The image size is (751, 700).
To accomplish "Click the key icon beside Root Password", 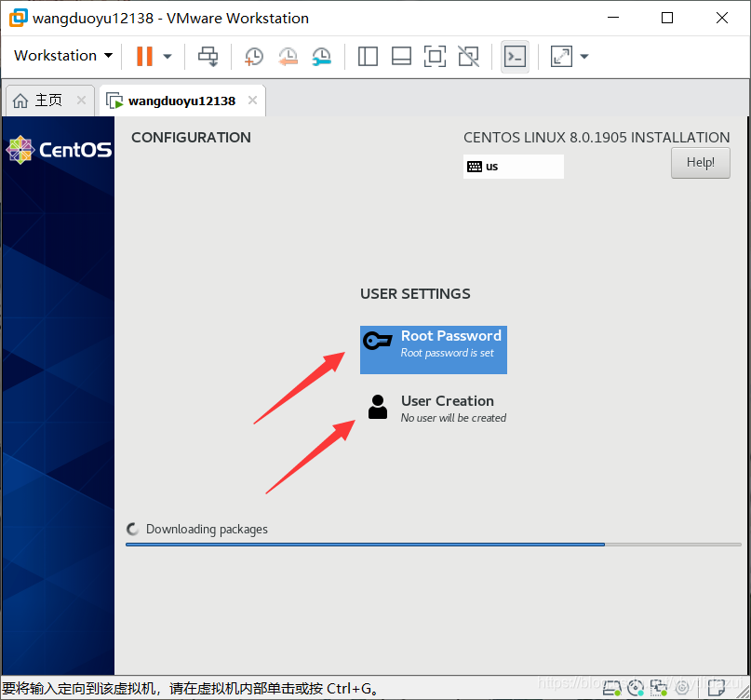I will tap(378, 341).
